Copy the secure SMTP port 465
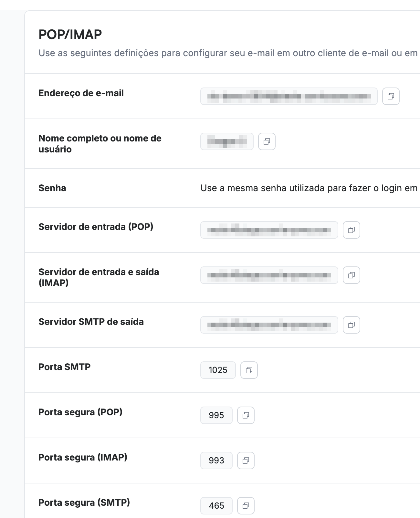The height and width of the screenshot is (518, 420). pyautogui.click(x=246, y=506)
